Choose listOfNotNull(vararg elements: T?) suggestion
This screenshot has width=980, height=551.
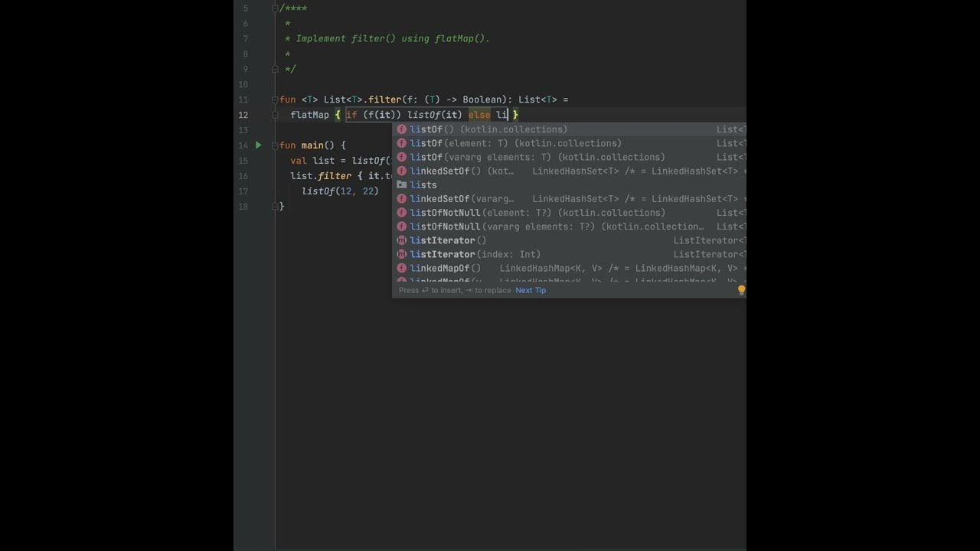569,227
